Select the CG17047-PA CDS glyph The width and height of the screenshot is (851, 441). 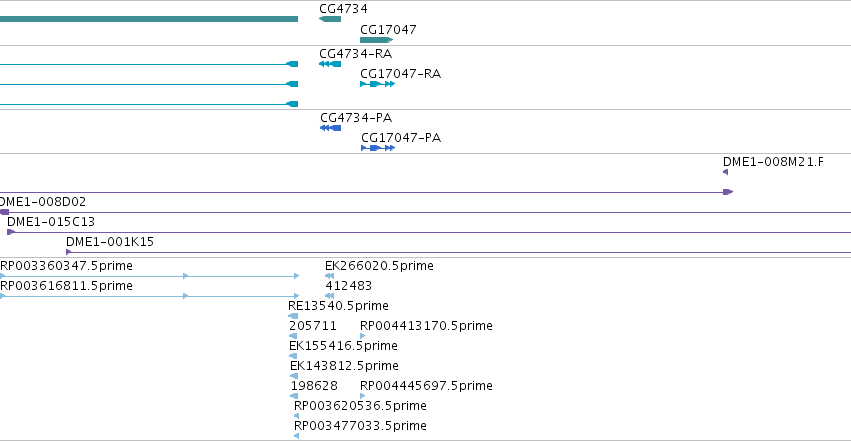378,148
